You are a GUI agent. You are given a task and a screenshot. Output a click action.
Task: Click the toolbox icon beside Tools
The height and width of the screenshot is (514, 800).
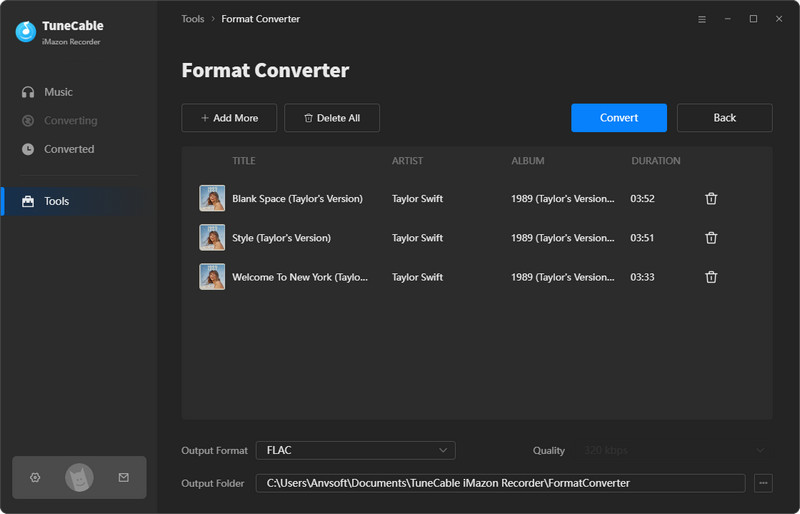pyautogui.click(x=28, y=201)
